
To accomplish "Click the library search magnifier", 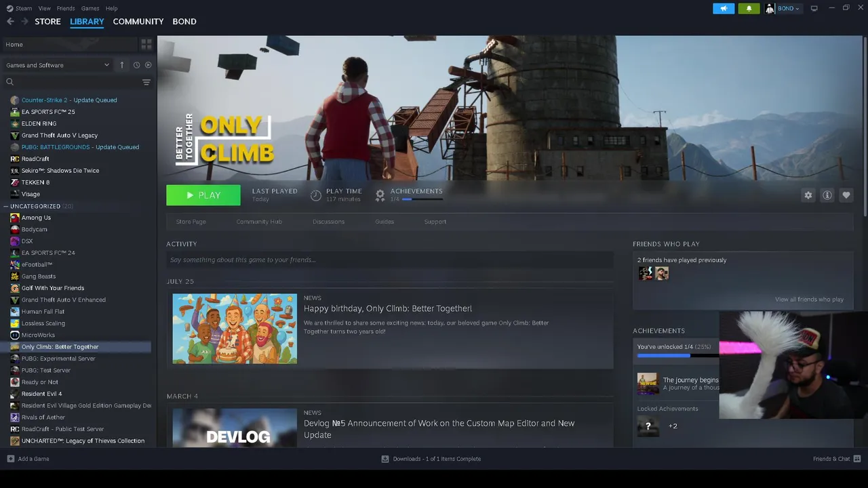I will pyautogui.click(x=10, y=82).
